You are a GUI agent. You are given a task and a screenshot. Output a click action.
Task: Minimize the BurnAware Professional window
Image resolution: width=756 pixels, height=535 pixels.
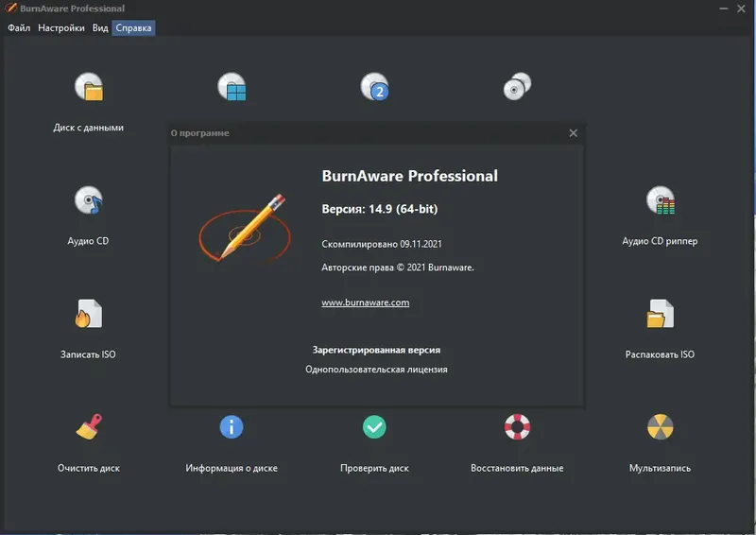point(723,9)
